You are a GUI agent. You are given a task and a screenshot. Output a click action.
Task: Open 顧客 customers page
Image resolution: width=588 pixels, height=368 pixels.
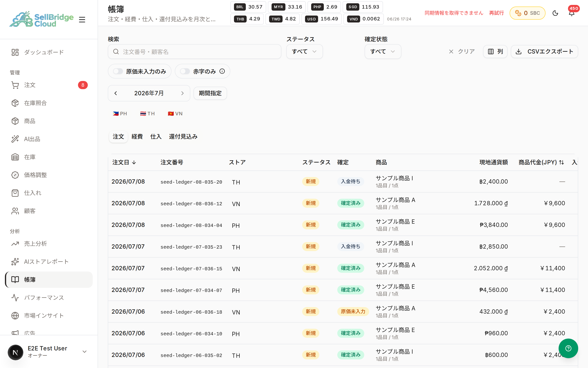click(x=49, y=211)
